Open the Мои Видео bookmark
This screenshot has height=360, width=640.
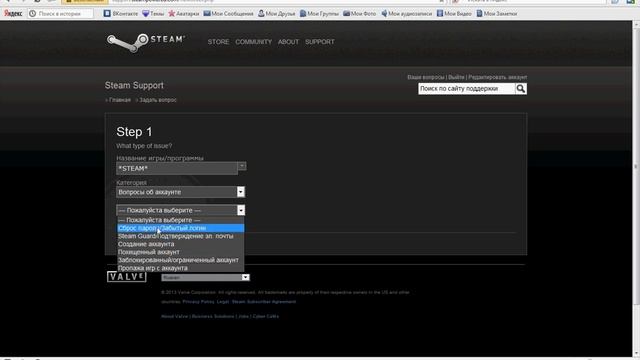[x=454, y=13]
